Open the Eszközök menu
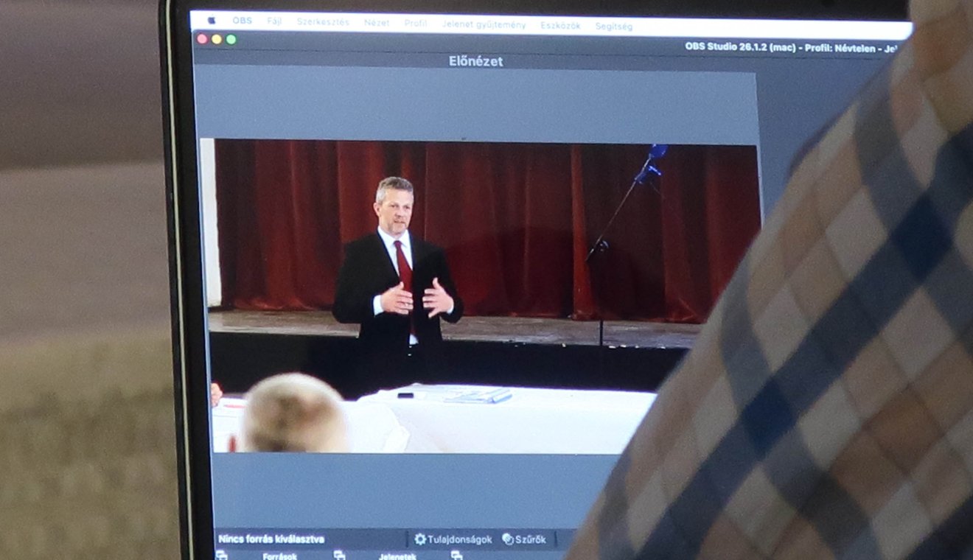This screenshot has width=973, height=560. coord(560,26)
